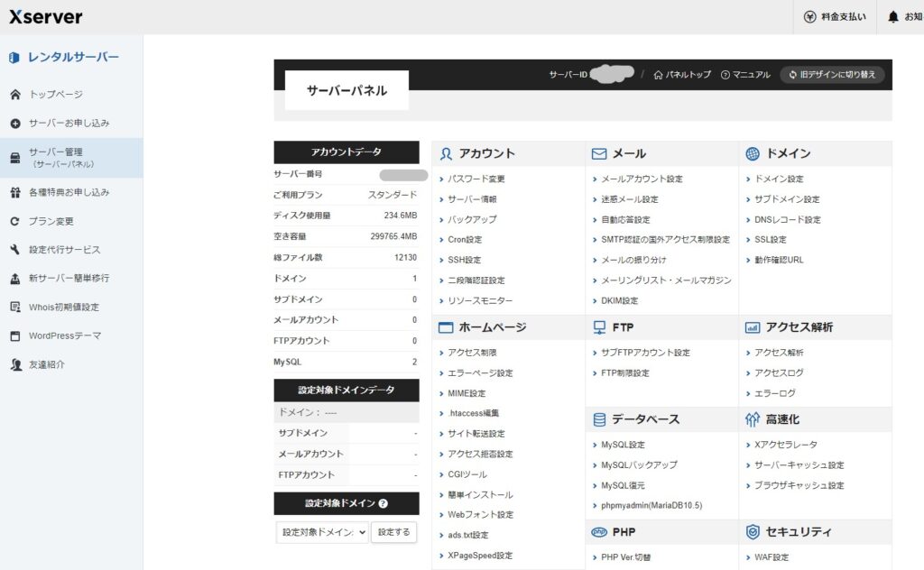
Task: Open the SSH設定 link
Action: pyautogui.click(x=465, y=260)
